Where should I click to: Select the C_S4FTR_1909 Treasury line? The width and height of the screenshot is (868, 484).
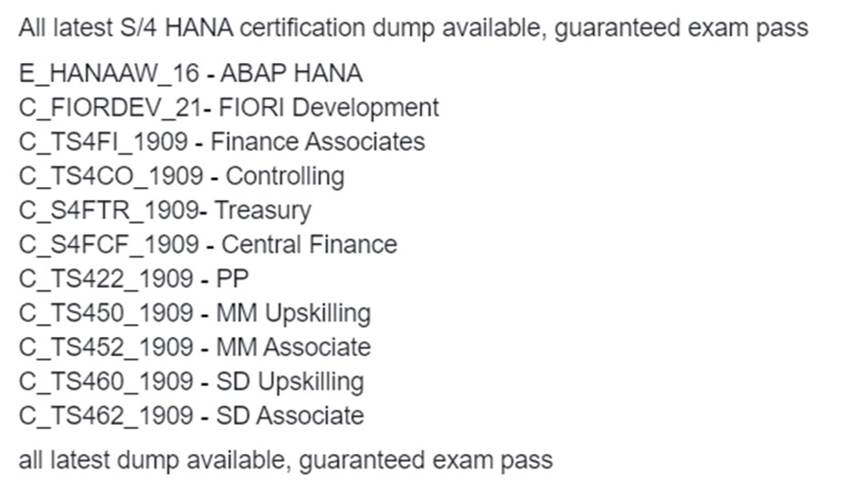coord(165,211)
